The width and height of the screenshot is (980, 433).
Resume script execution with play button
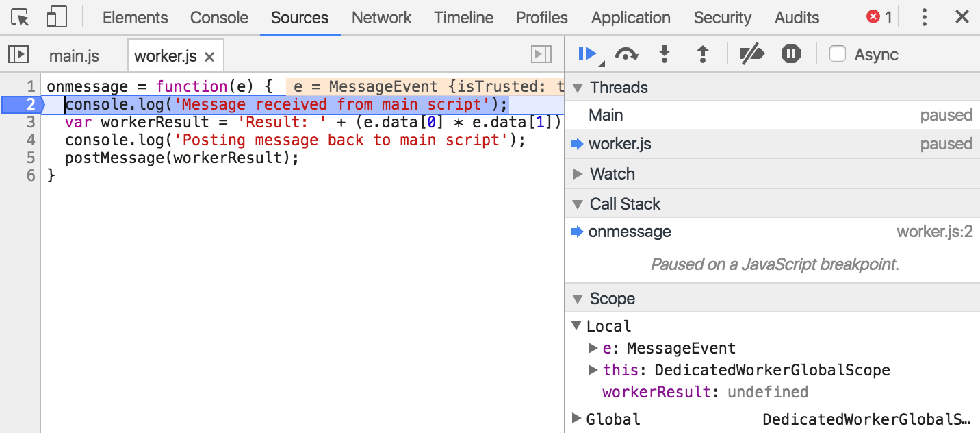(x=587, y=54)
